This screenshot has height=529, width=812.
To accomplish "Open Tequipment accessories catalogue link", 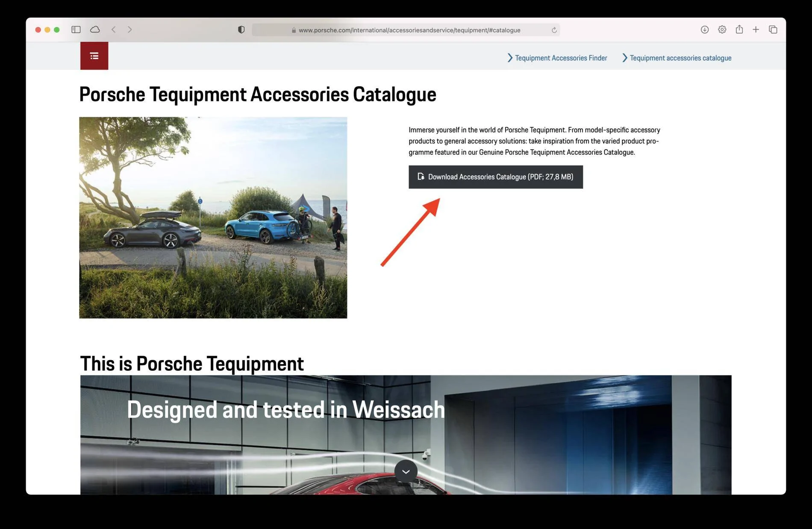I will coord(677,58).
